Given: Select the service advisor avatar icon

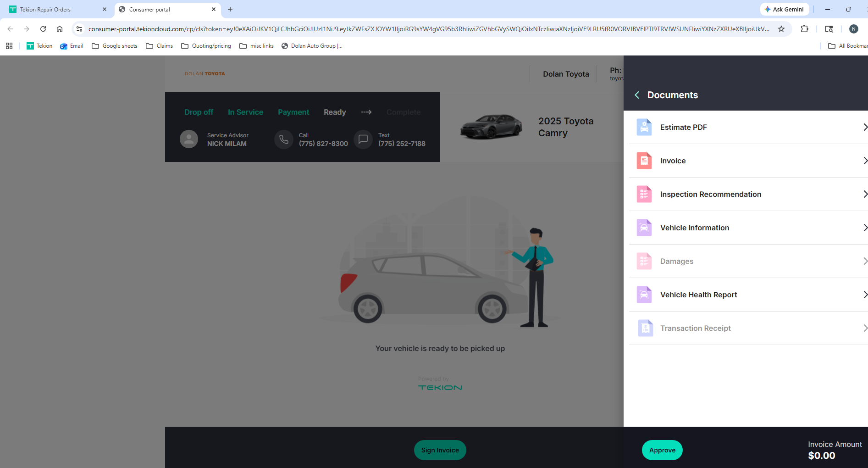Looking at the screenshot, I should (x=189, y=139).
